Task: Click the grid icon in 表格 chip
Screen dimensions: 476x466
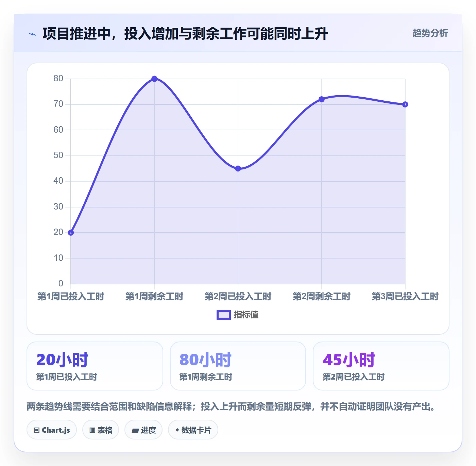Action: 92,430
